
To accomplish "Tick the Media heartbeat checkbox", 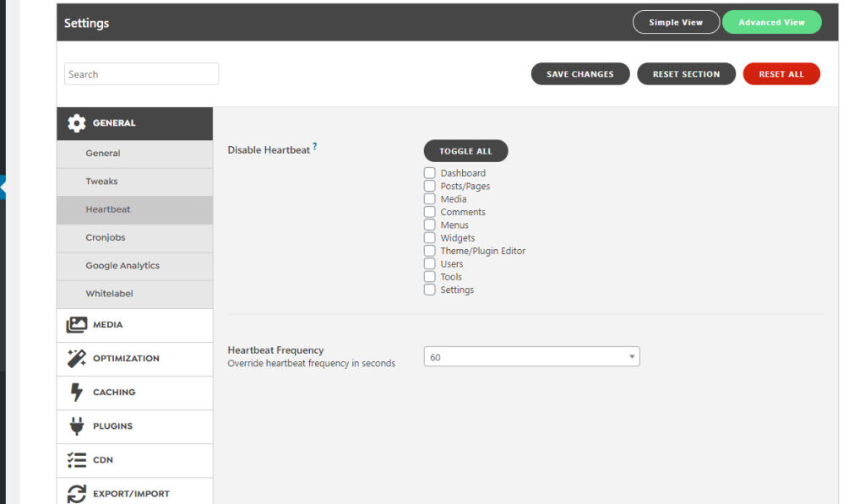I will tap(430, 198).
